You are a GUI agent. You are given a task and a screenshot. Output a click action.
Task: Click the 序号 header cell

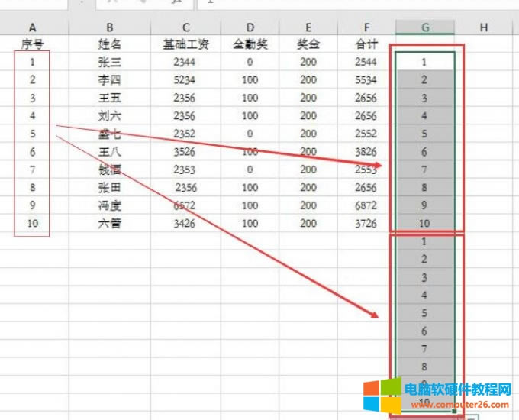click(33, 44)
